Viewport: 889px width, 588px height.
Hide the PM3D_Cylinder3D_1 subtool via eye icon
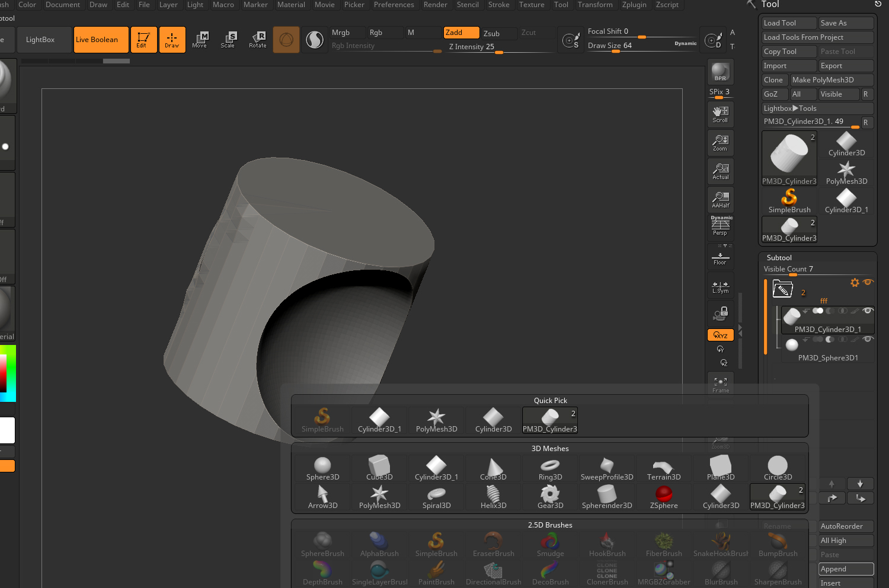868,311
